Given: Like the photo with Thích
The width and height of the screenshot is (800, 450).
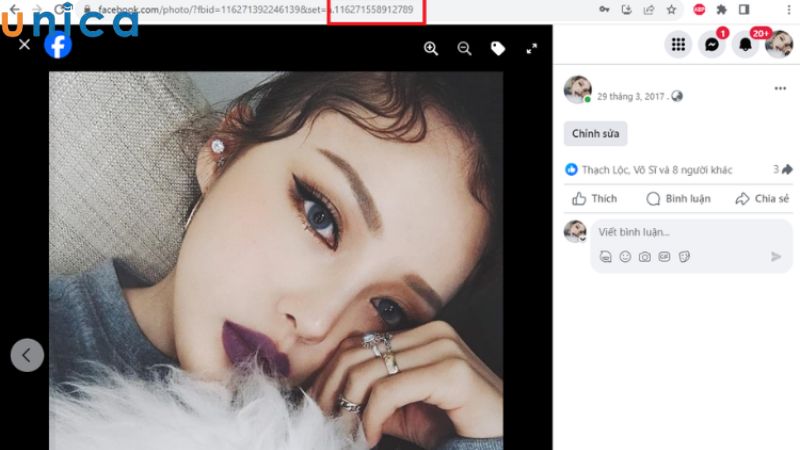Looking at the screenshot, I should tap(594, 198).
